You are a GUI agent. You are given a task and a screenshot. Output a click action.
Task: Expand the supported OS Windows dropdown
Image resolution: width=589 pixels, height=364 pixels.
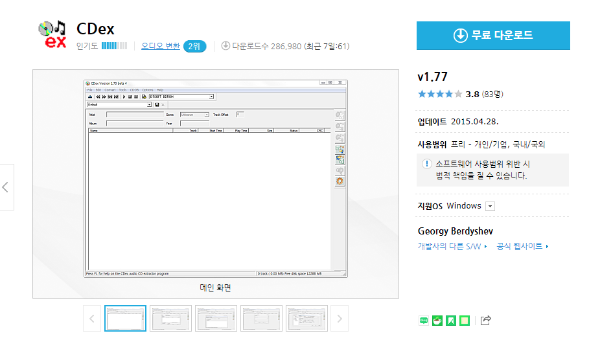click(x=490, y=206)
